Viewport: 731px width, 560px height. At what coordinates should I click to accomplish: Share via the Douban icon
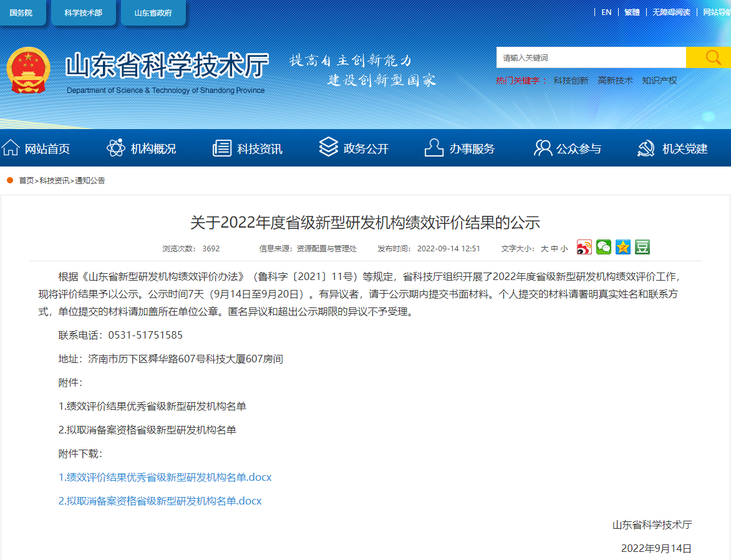click(x=642, y=248)
